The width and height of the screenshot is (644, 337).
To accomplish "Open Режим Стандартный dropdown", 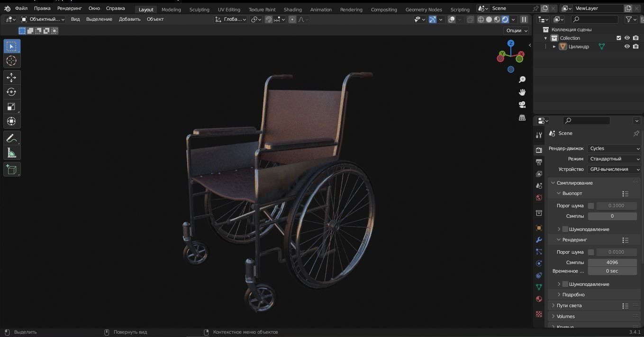I will point(615,159).
